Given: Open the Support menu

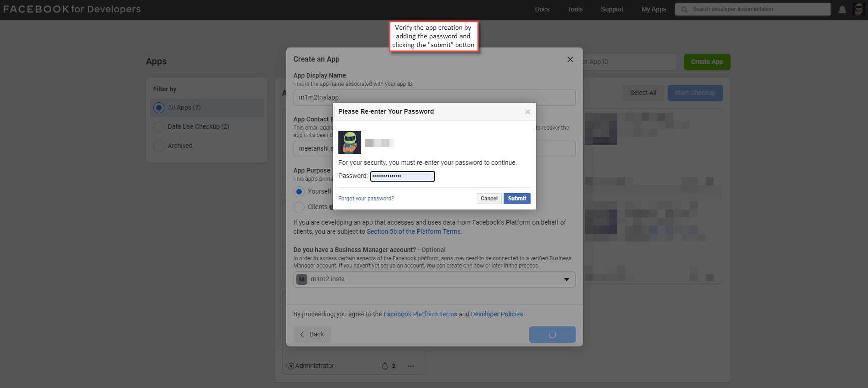Looking at the screenshot, I should (612, 10).
